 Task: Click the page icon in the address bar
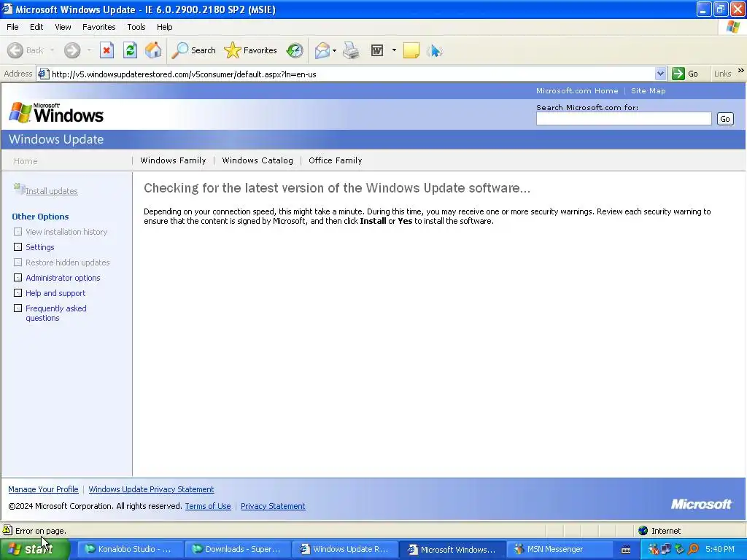(x=43, y=74)
